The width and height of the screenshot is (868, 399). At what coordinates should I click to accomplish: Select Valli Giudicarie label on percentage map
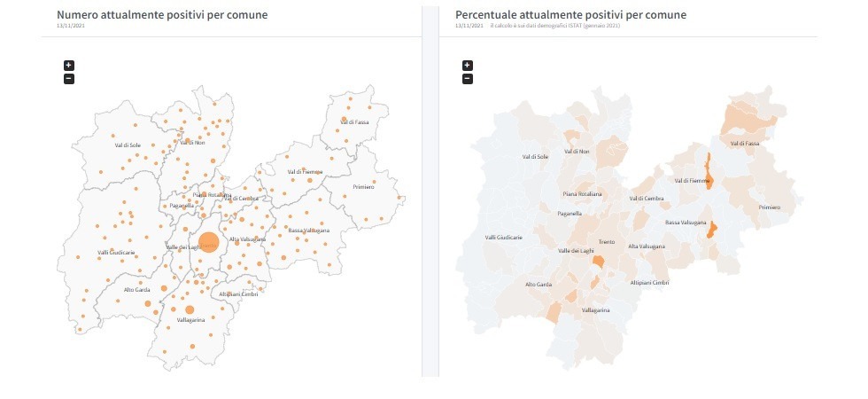504,237
